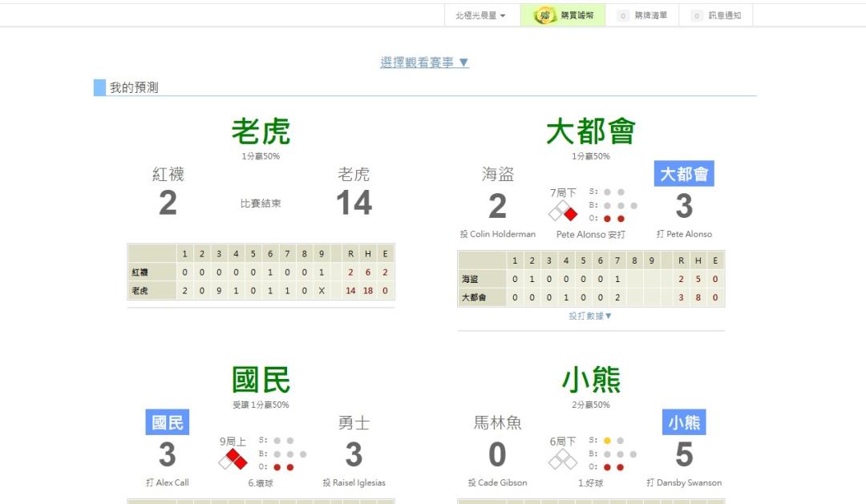Click the 'Pete Alonso 安打' play text
Viewport: 866px width, 504px height.
pos(590,235)
